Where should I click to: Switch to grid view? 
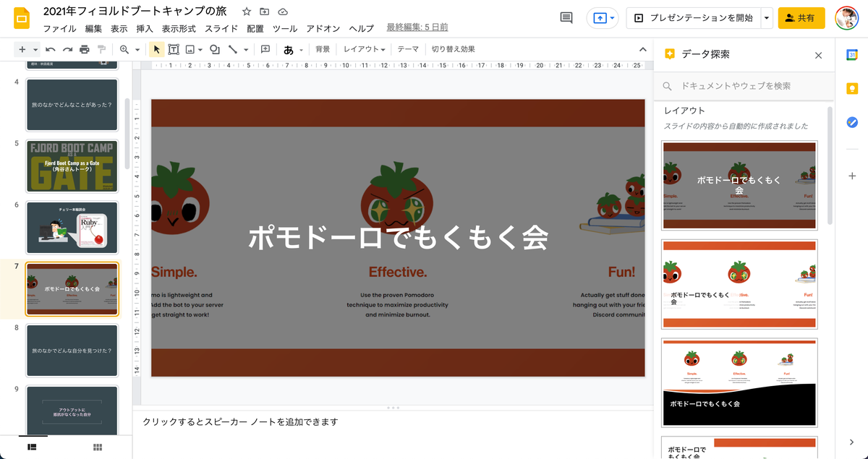(x=98, y=447)
